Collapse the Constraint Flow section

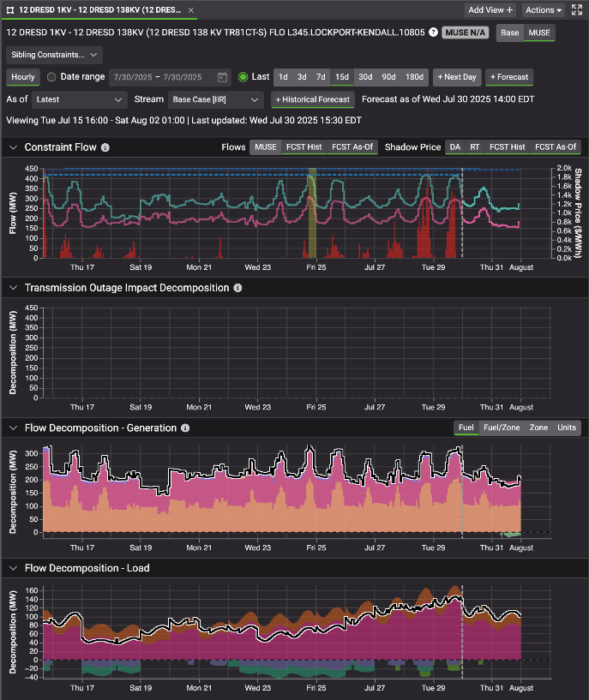coord(13,147)
